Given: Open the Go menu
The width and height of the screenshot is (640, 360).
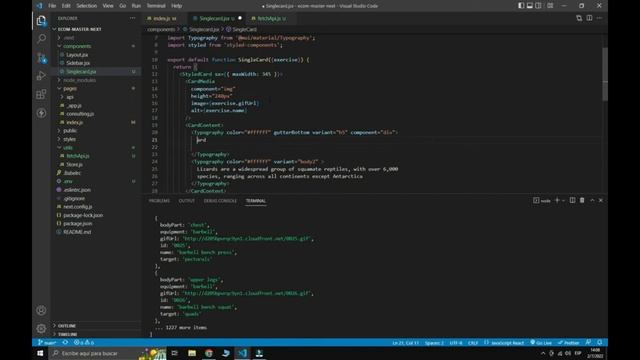Looking at the screenshot, I should [x=122, y=6].
